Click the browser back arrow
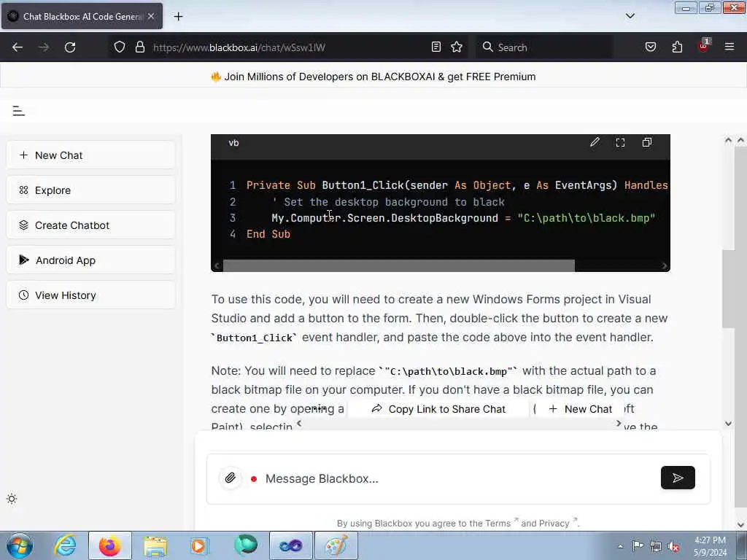This screenshot has width=747, height=560. click(x=18, y=47)
